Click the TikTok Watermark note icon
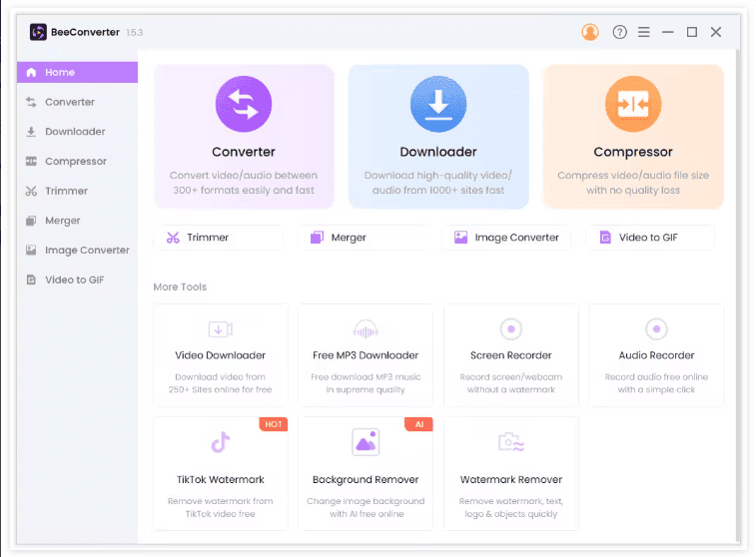 coord(221,442)
